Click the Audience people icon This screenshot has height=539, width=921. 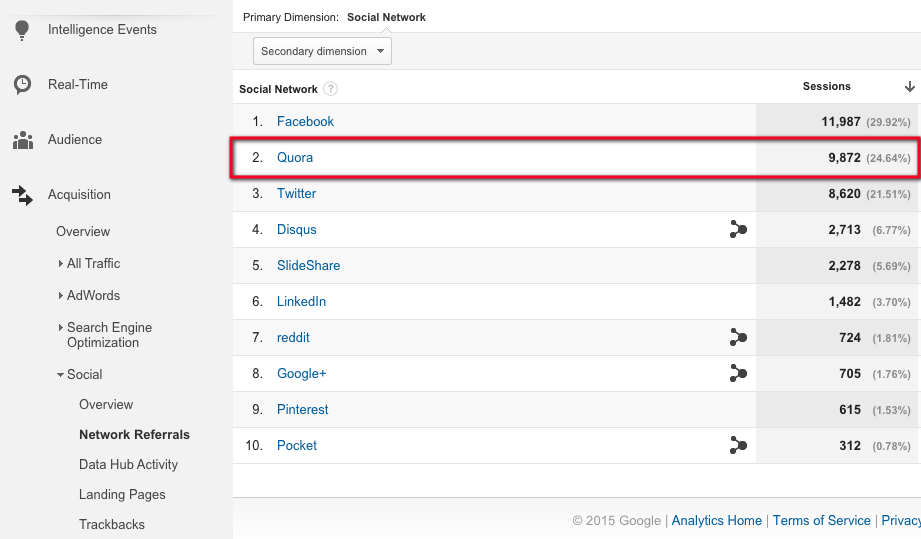coord(22,140)
